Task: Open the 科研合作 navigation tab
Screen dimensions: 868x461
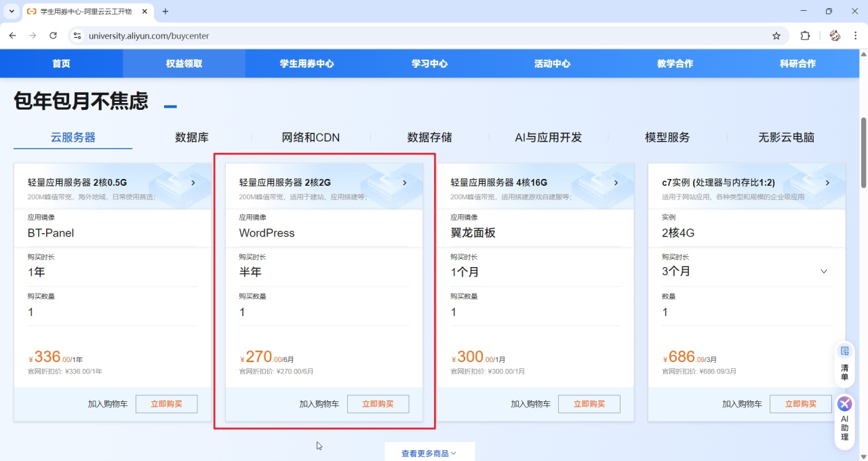Action: [797, 64]
